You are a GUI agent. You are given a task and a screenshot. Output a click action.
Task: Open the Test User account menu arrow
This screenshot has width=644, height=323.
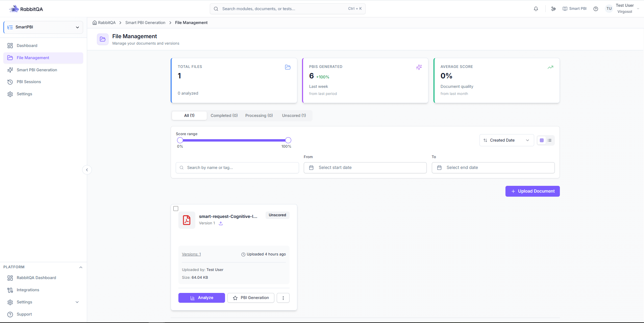coord(638,9)
